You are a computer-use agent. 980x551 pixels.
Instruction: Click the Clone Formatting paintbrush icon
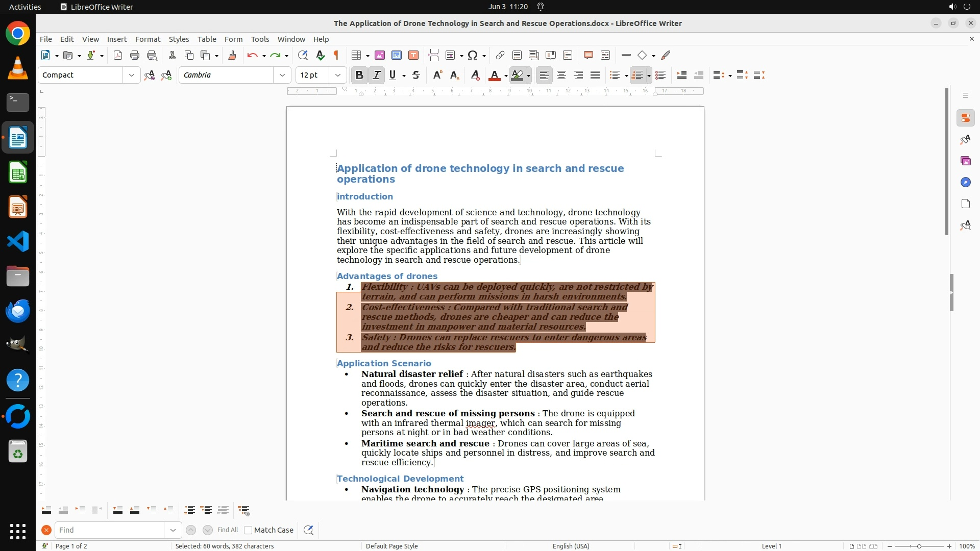(x=232, y=55)
